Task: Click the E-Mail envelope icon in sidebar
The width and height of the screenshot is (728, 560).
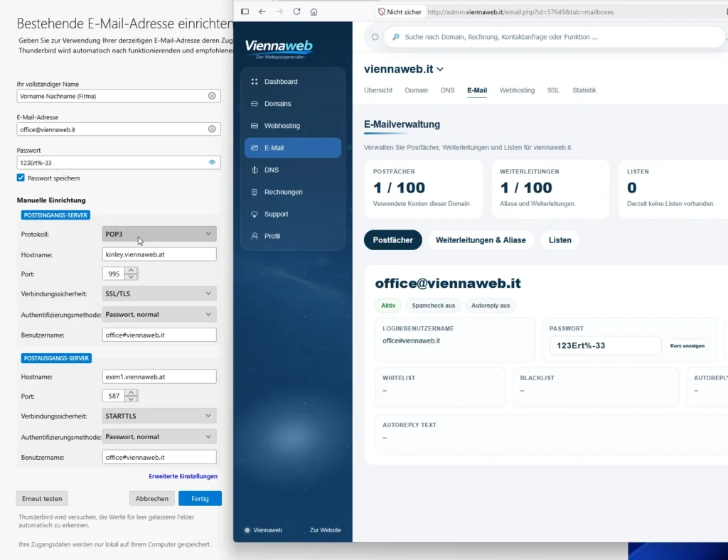Action: point(254,148)
